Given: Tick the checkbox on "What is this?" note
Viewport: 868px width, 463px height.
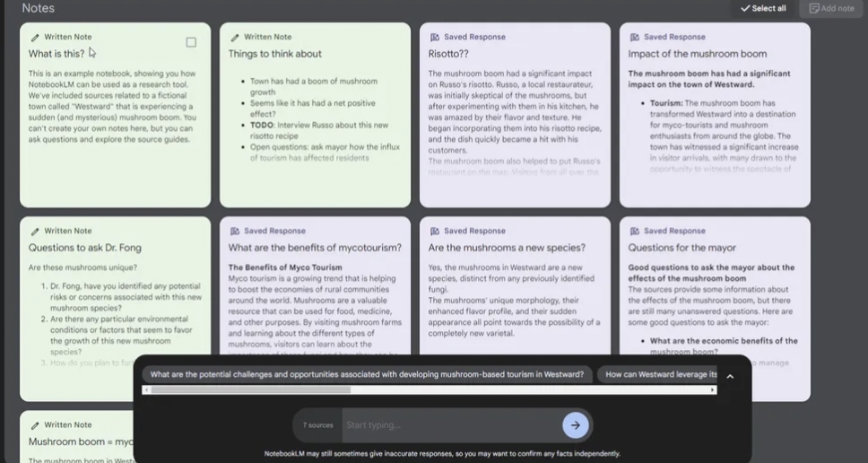Looking at the screenshot, I should (x=191, y=42).
